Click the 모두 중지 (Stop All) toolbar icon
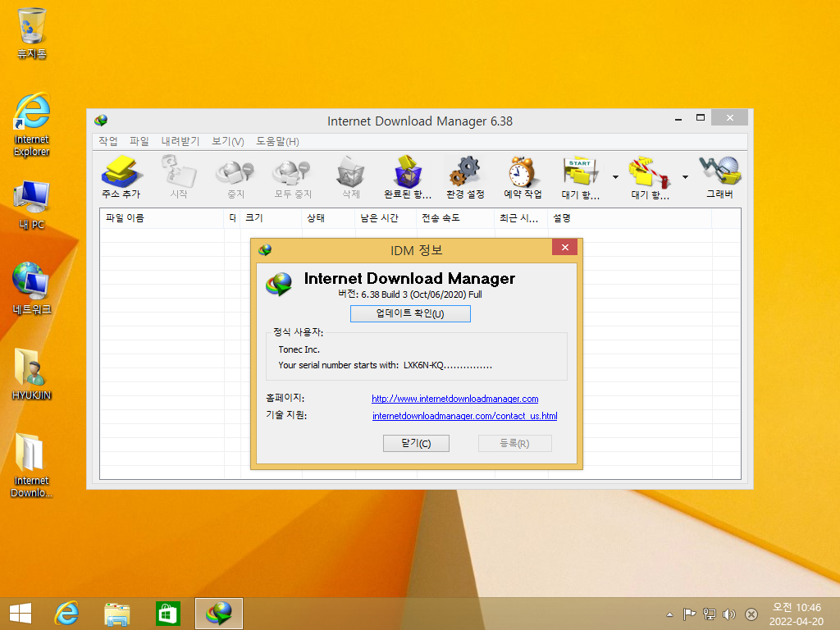Screen dimensions: 840x630 tap(293, 177)
